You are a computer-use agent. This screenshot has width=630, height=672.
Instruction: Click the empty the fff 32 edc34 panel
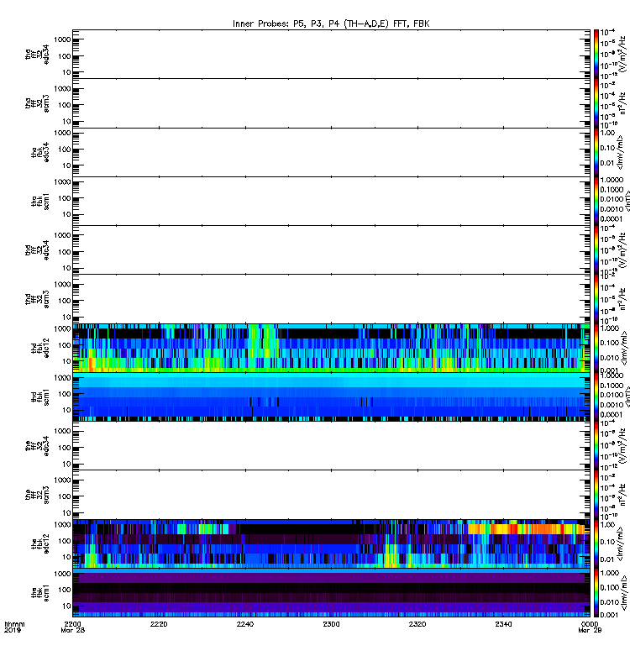[x=331, y=446]
